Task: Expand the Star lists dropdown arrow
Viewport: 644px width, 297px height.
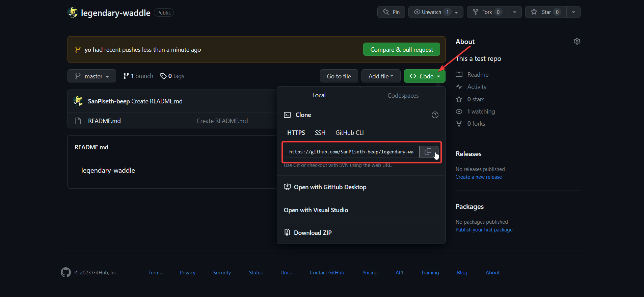Action: coord(573,12)
